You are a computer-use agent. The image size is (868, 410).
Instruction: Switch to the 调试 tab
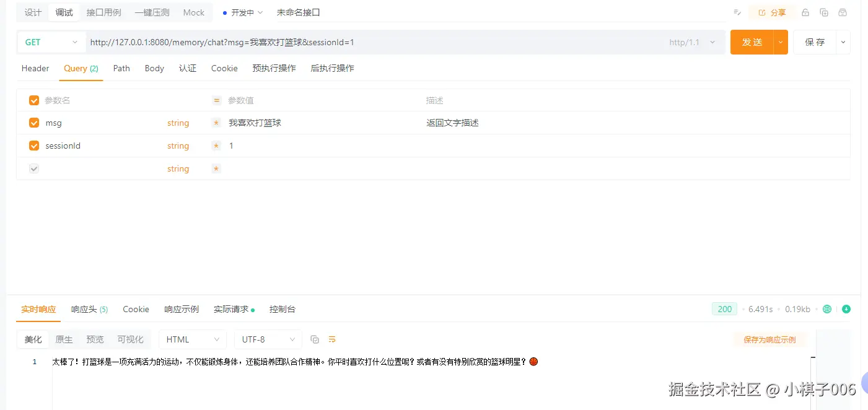(64, 12)
